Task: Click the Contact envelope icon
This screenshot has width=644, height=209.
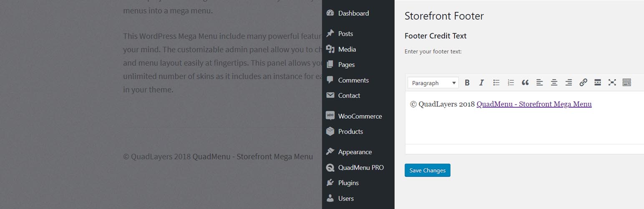Action: pos(330,95)
